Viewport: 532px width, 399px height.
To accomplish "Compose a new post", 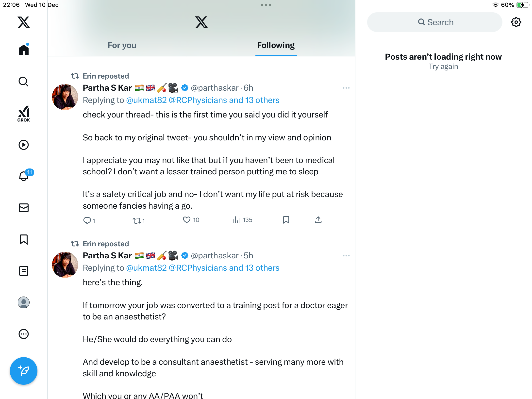I will [24, 371].
